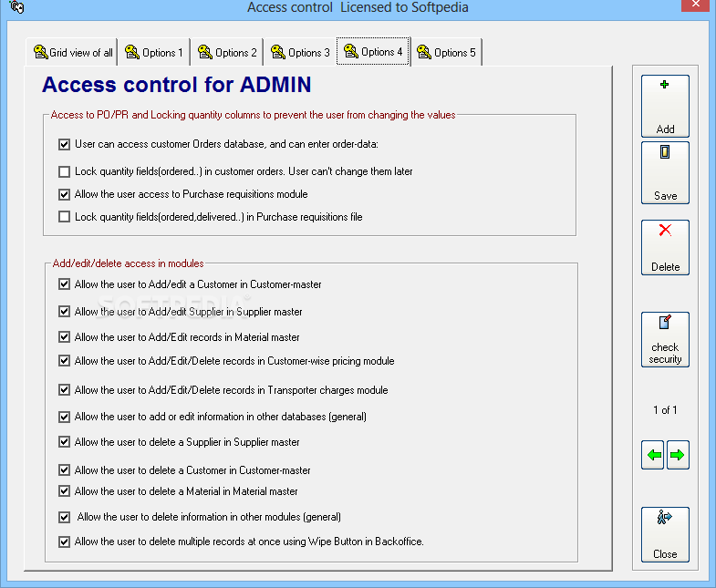Screen dimensions: 716x588
Task: Switch to the Options 3 tab
Action: (x=300, y=52)
